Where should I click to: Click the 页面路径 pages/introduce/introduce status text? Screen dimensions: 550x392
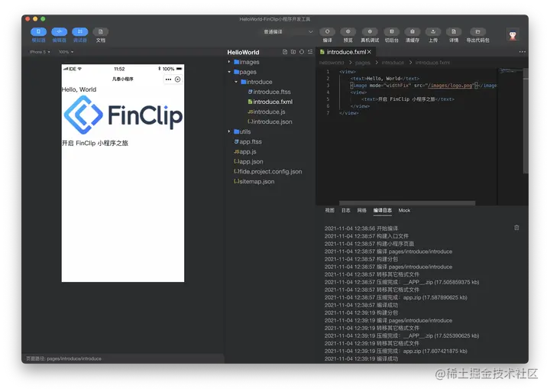pos(64,358)
